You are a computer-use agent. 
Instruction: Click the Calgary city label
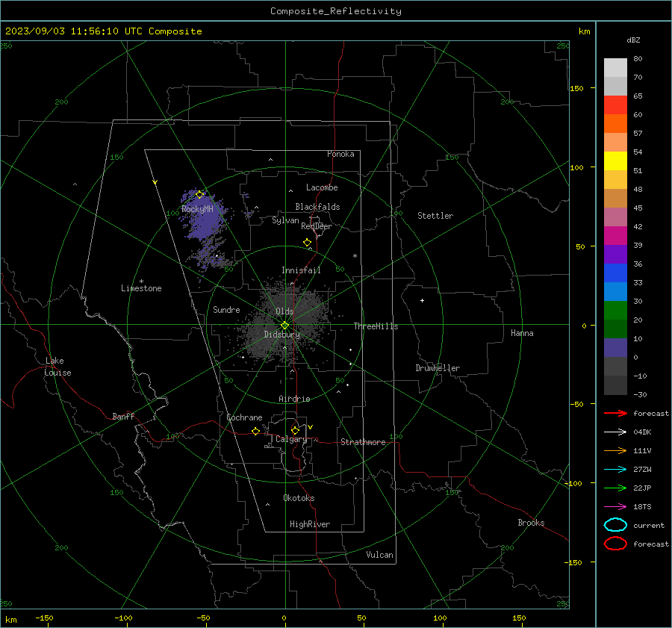click(291, 439)
